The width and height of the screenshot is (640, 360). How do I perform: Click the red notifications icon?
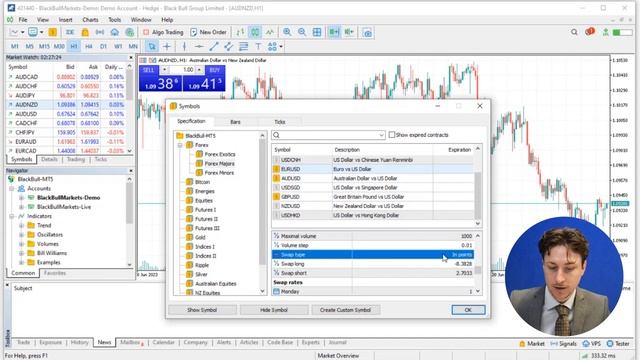click(x=589, y=31)
